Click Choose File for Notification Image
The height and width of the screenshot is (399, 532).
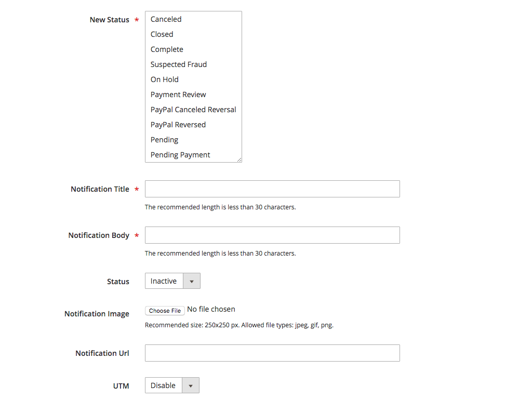click(x=165, y=311)
